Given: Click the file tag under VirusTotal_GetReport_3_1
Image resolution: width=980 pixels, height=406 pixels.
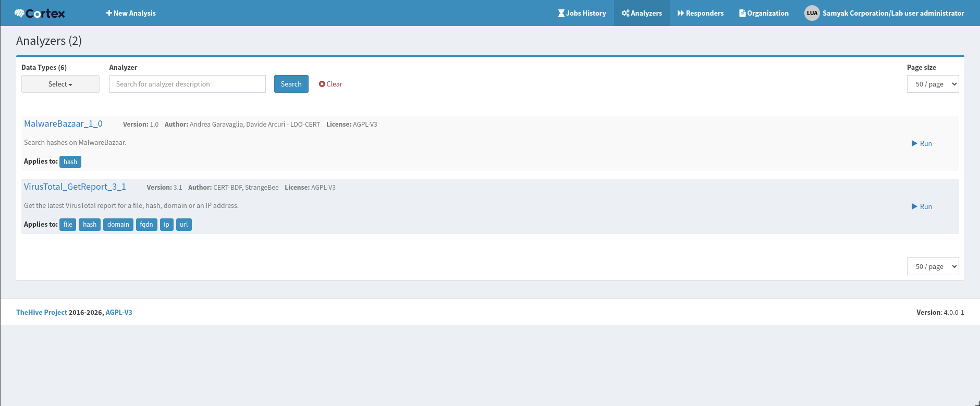Looking at the screenshot, I should tap(68, 225).
